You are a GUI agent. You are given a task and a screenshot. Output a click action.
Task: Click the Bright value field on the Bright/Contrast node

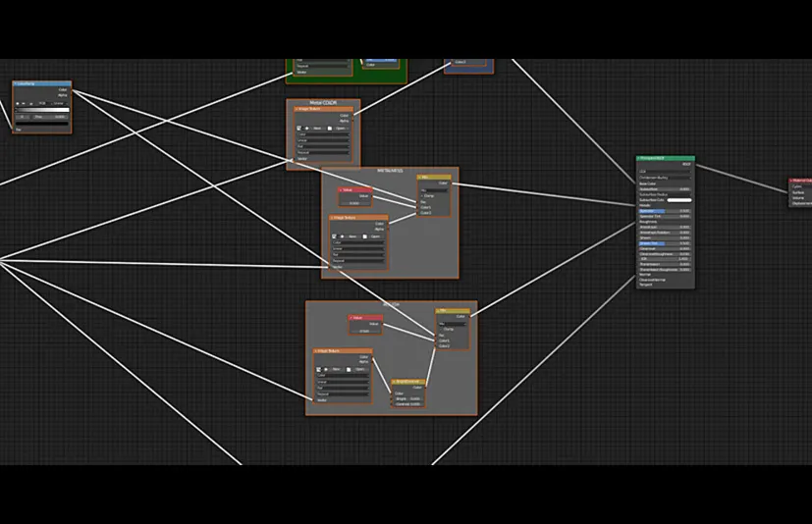(x=408, y=398)
